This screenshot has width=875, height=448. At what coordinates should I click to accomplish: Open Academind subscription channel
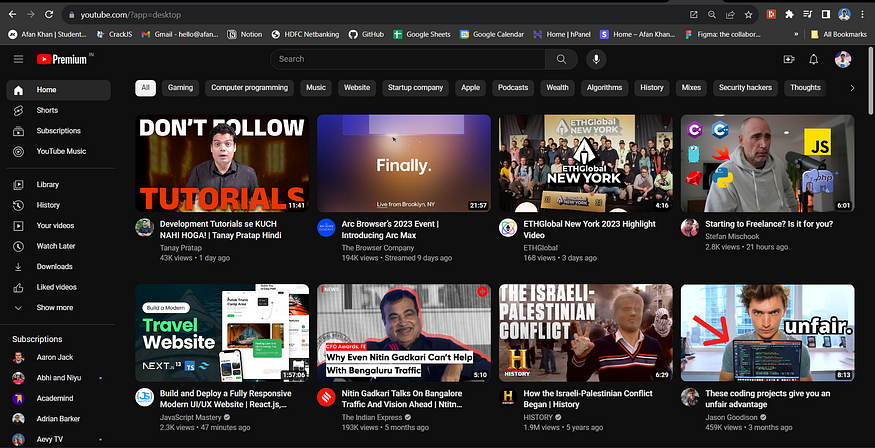click(59, 398)
